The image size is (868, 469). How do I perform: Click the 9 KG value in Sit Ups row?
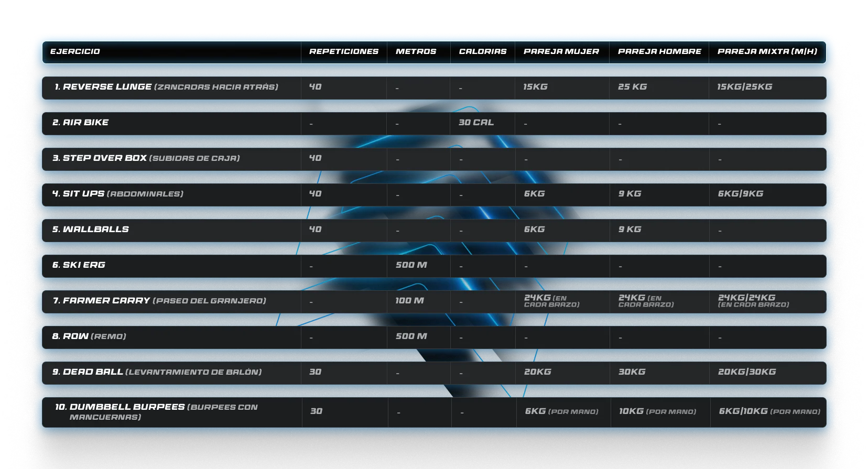(630, 194)
